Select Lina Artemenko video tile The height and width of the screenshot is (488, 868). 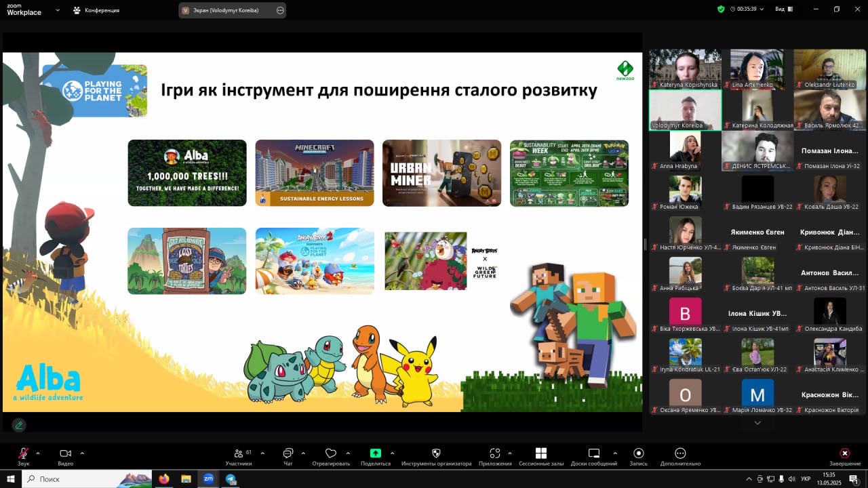coord(757,68)
